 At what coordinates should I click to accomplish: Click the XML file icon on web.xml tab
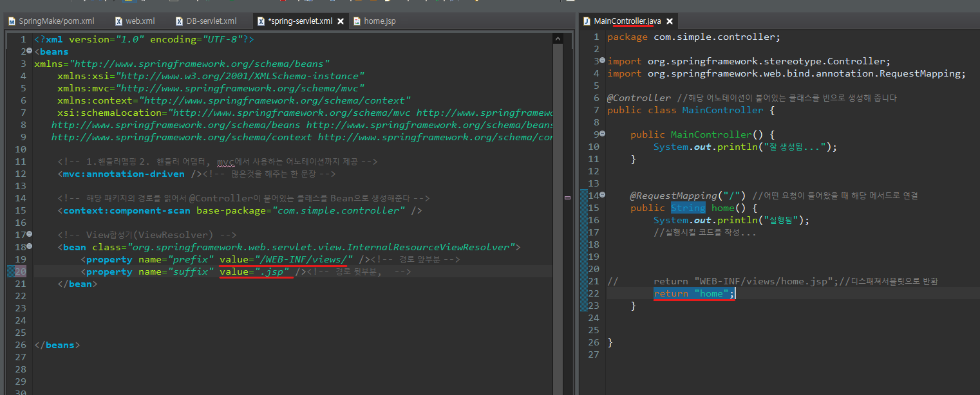tap(118, 21)
